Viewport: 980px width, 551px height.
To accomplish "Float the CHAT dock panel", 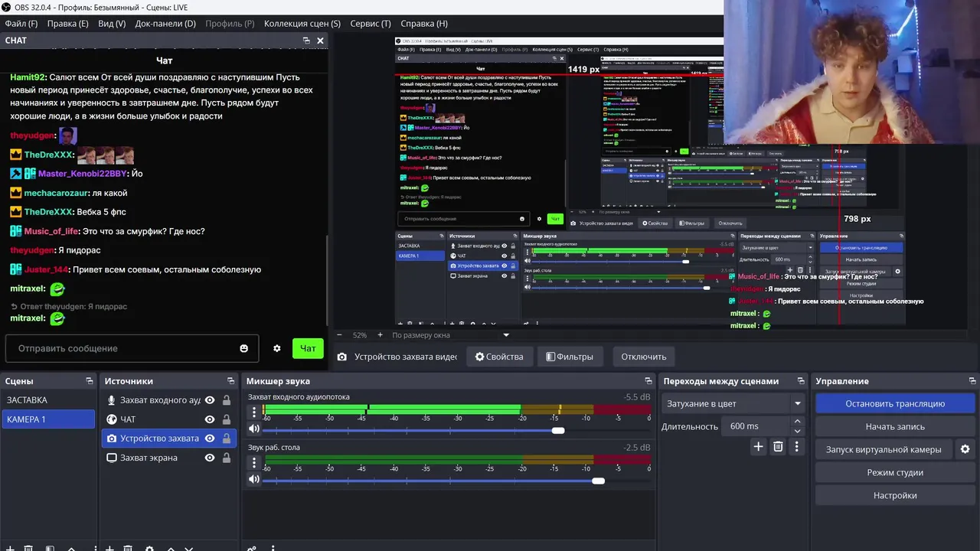I will (306, 41).
